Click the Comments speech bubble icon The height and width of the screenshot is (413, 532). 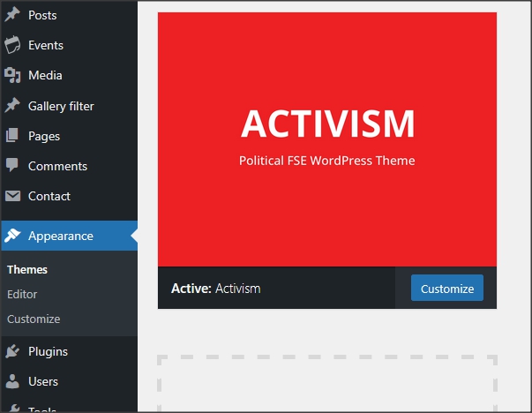[x=12, y=166]
